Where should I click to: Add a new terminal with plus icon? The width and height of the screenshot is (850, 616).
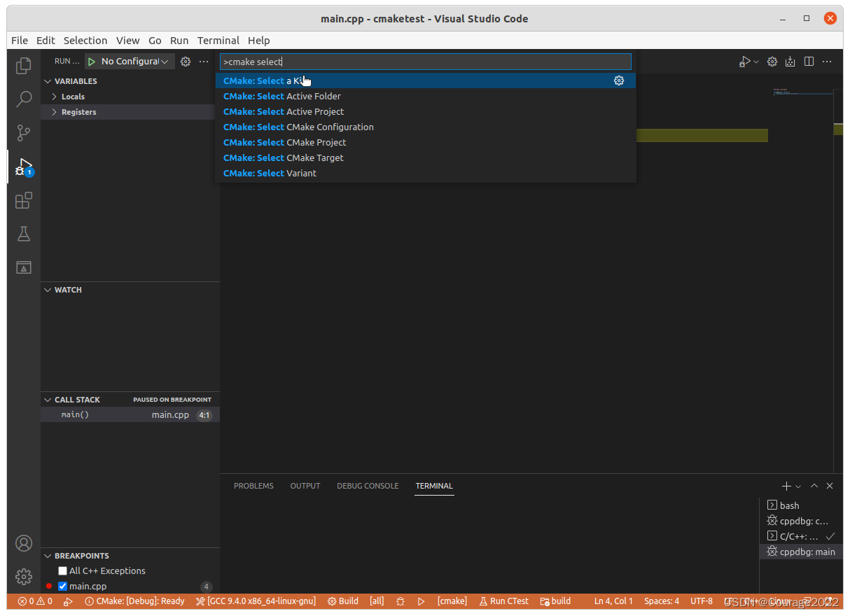tap(786, 486)
